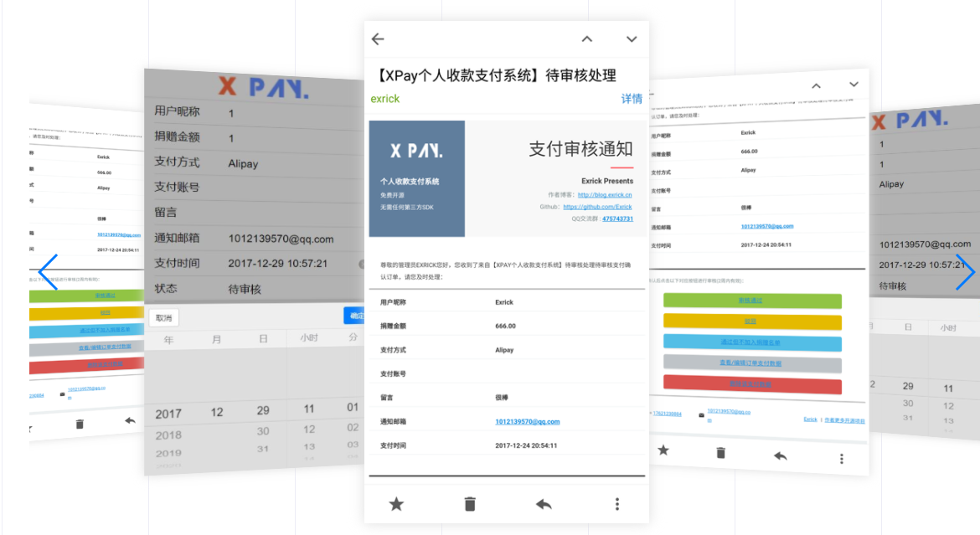Image resolution: width=980 pixels, height=535 pixels.
Task: Reply to the center email
Action: (544, 504)
